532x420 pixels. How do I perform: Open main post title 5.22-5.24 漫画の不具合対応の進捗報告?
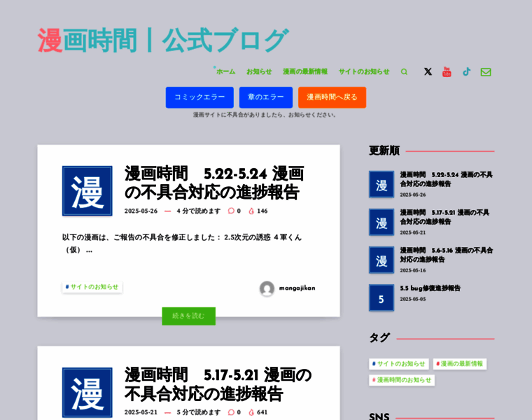click(214, 183)
